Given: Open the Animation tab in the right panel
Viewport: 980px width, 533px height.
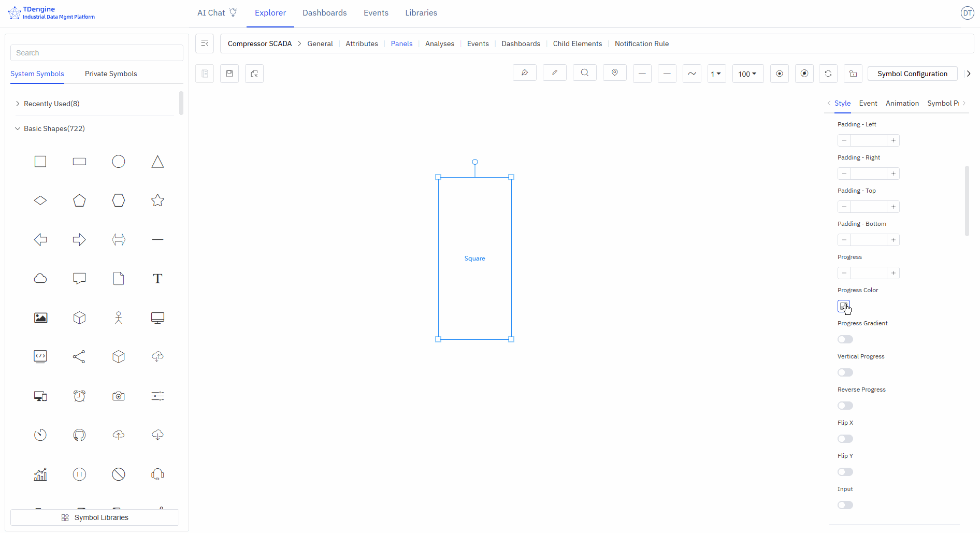Looking at the screenshot, I should point(902,103).
